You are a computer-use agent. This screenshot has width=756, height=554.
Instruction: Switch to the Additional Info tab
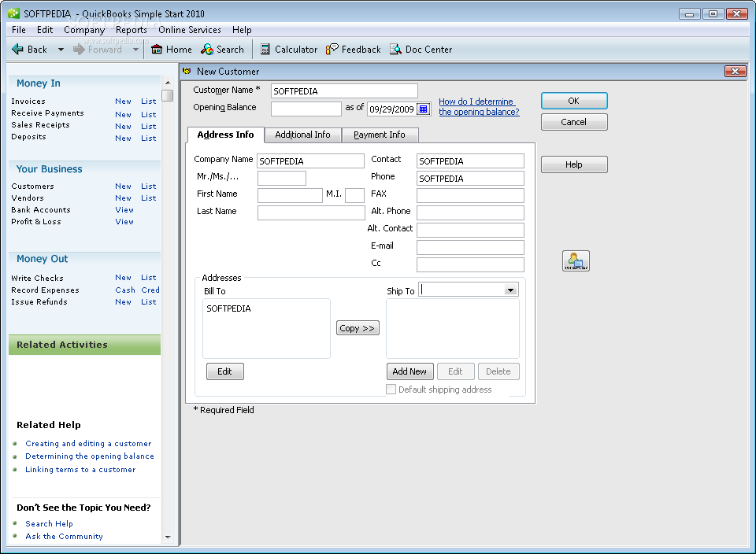point(302,135)
